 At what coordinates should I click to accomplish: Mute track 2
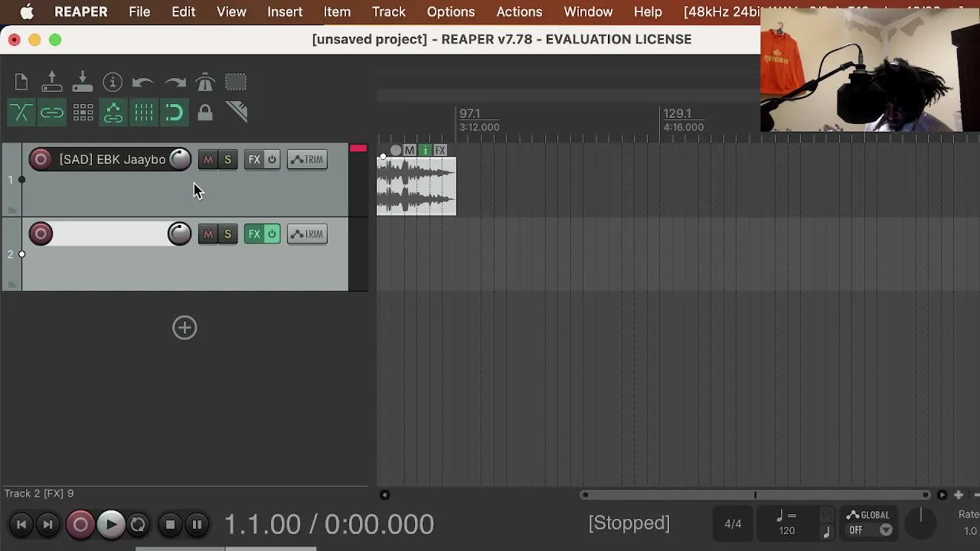pos(208,233)
